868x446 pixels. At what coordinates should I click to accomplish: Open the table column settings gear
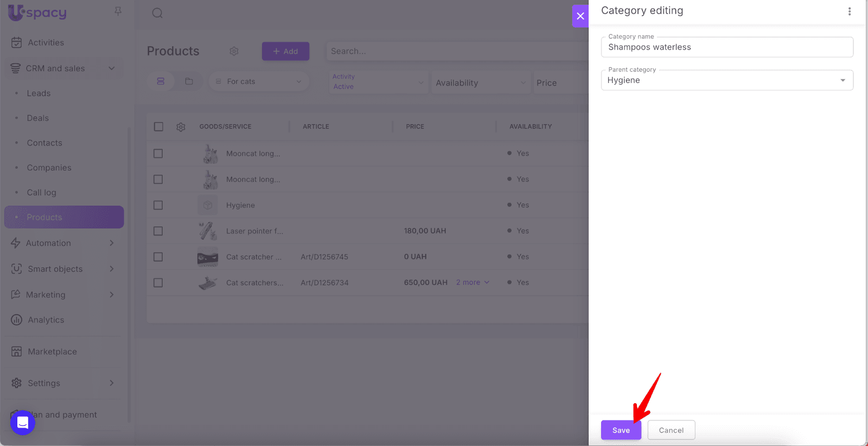tap(181, 126)
